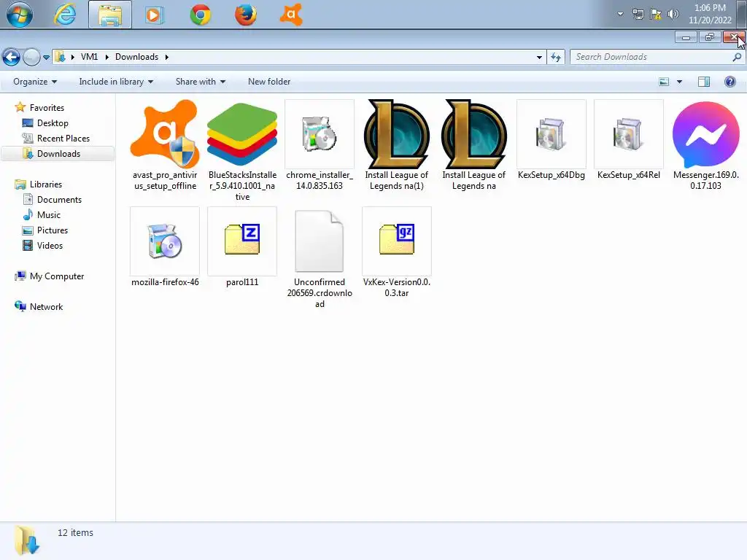747x560 pixels.
Task: Select the mozilla-firefox-46 installer icon
Action: (165, 241)
